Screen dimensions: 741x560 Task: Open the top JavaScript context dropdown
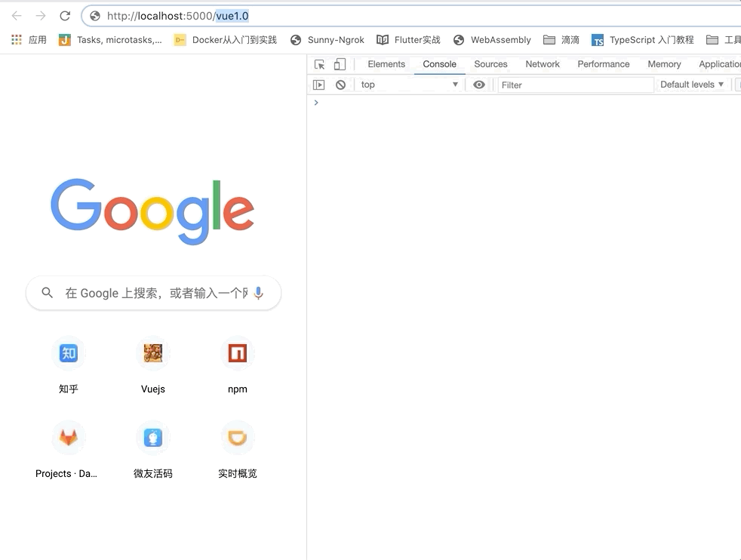point(409,85)
